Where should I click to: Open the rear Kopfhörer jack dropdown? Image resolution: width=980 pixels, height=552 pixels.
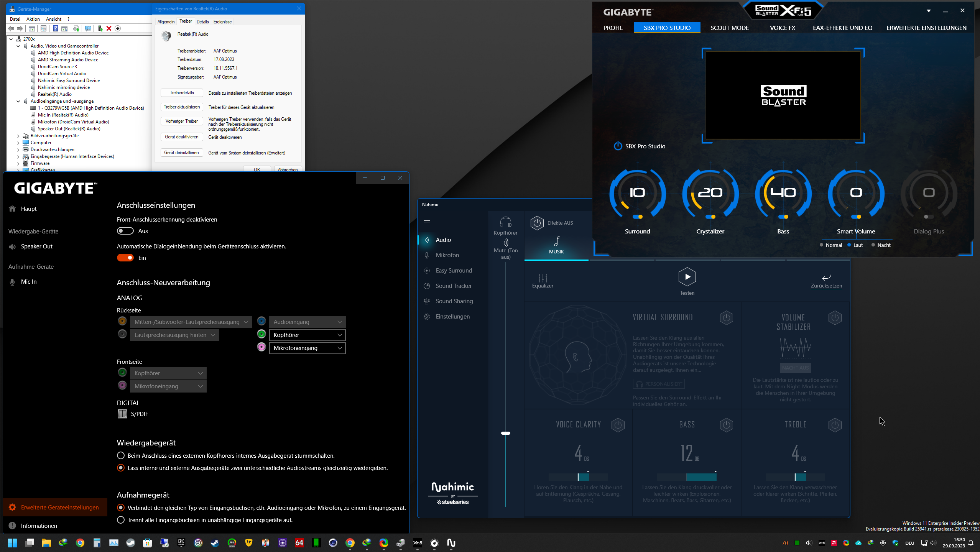click(x=307, y=335)
